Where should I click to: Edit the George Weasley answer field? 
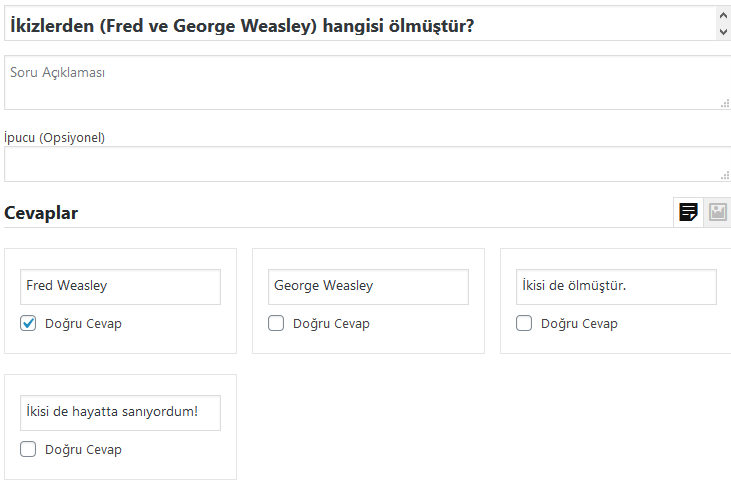[368, 287]
